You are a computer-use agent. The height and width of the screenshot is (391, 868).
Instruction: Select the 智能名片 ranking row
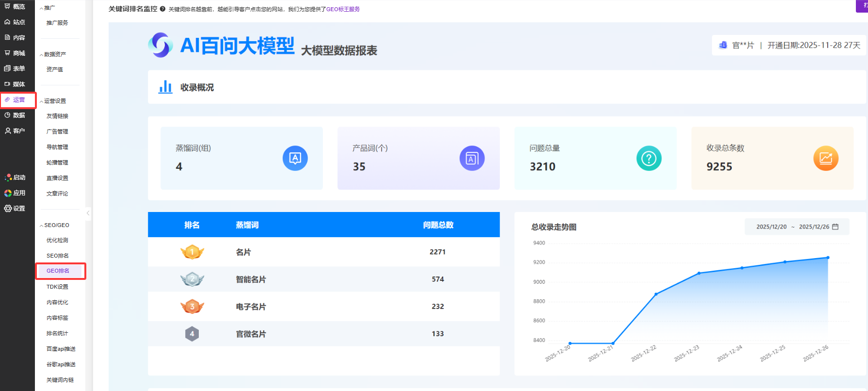323,279
